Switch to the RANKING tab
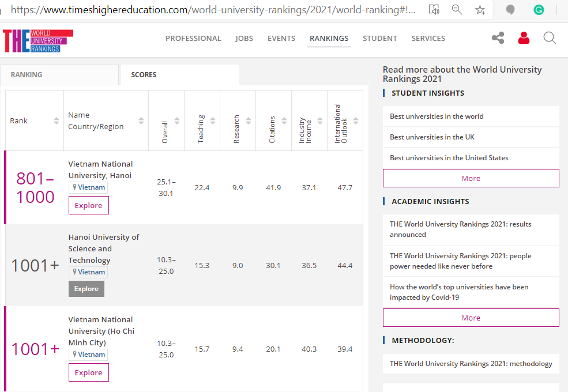This screenshot has height=392, width=568. pyautogui.click(x=27, y=75)
